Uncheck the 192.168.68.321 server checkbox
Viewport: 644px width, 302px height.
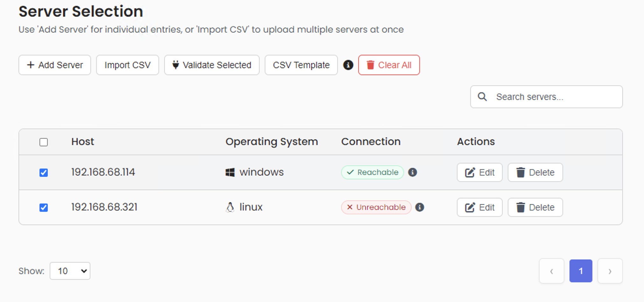pos(44,208)
